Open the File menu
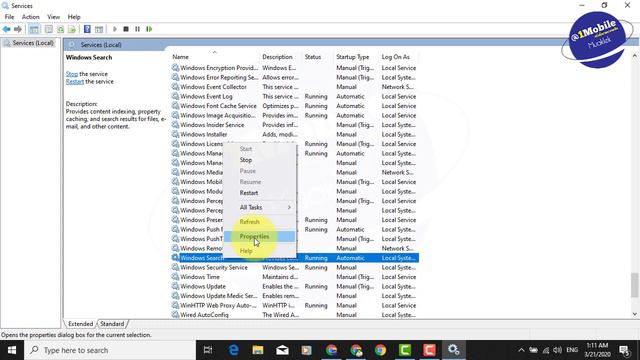Image resolution: width=640 pixels, height=360 pixels. click(x=9, y=17)
